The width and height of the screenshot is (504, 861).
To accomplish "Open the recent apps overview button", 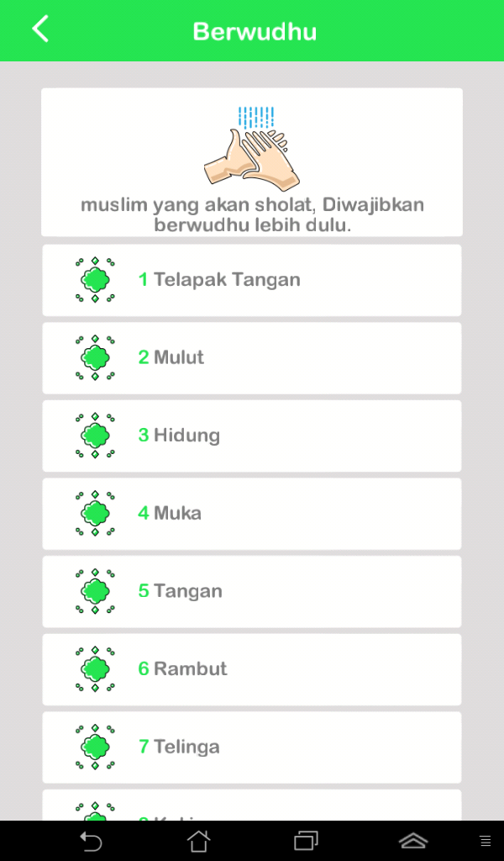I will pos(306,839).
